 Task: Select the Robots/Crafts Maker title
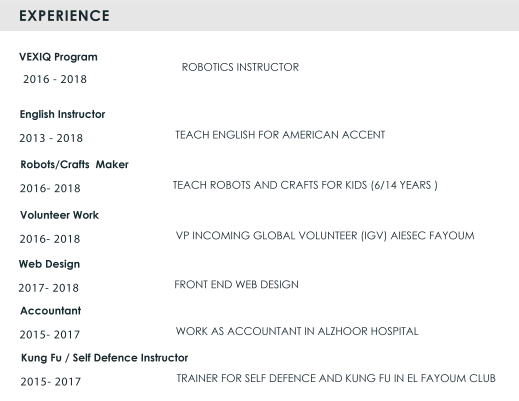74,164
